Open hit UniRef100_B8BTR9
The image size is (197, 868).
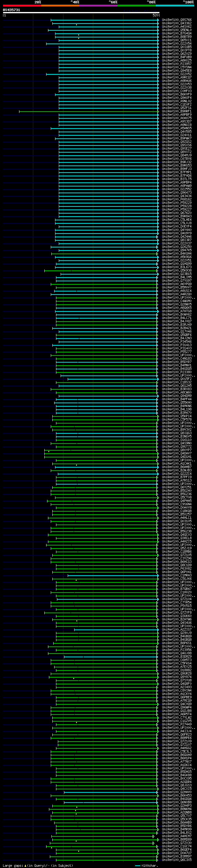(x=176, y=37)
